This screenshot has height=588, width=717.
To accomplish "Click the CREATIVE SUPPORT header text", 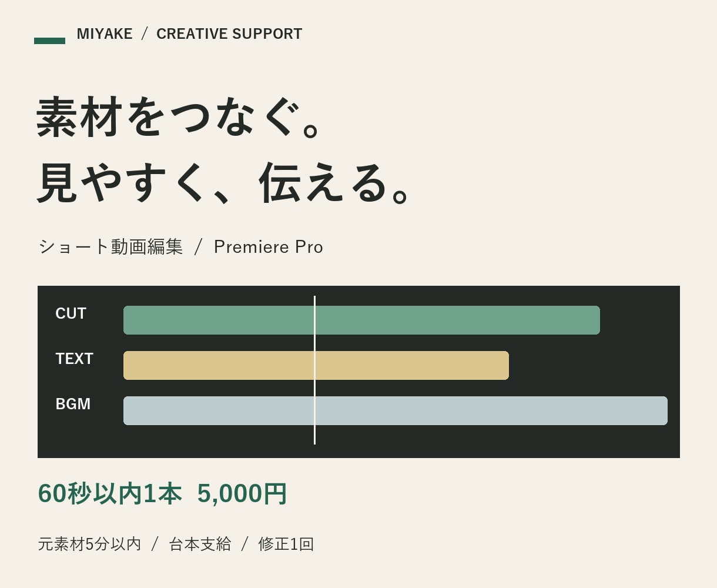I will (229, 34).
